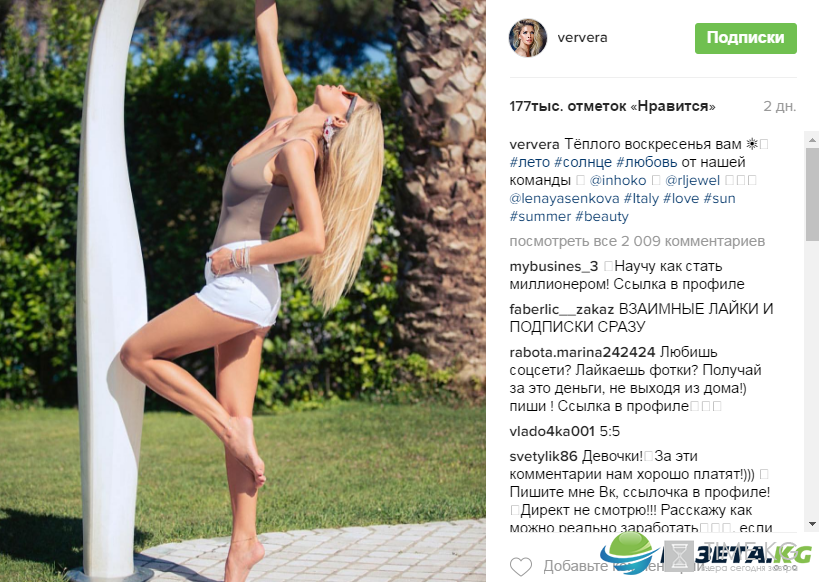The image size is (819, 582).
Task: Open the ververa username in the header
Action: [582, 38]
